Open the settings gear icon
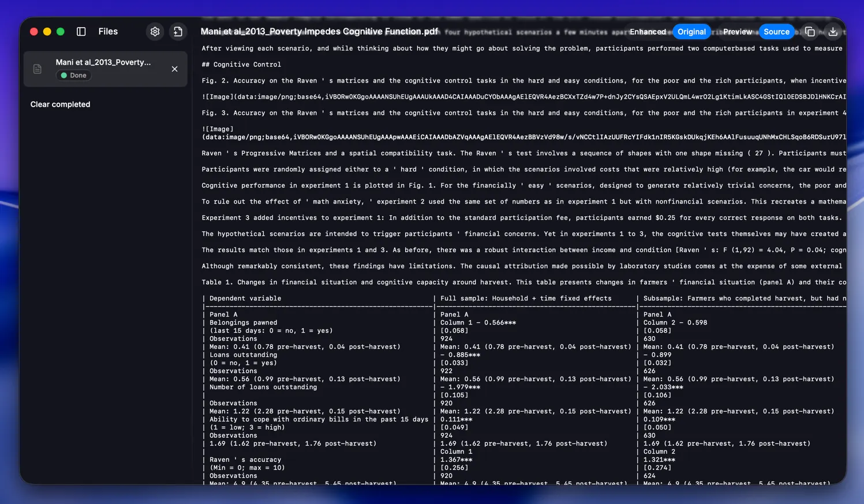Screen dimensions: 864x504 155,32
